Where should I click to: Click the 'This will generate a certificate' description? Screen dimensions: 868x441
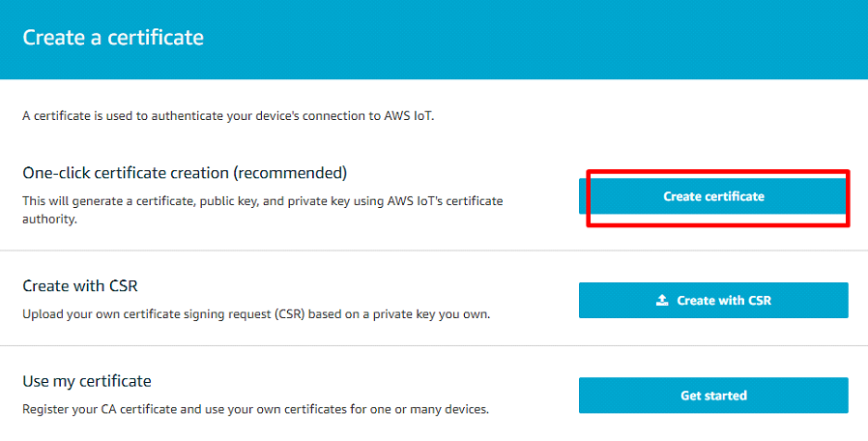coord(261,201)
